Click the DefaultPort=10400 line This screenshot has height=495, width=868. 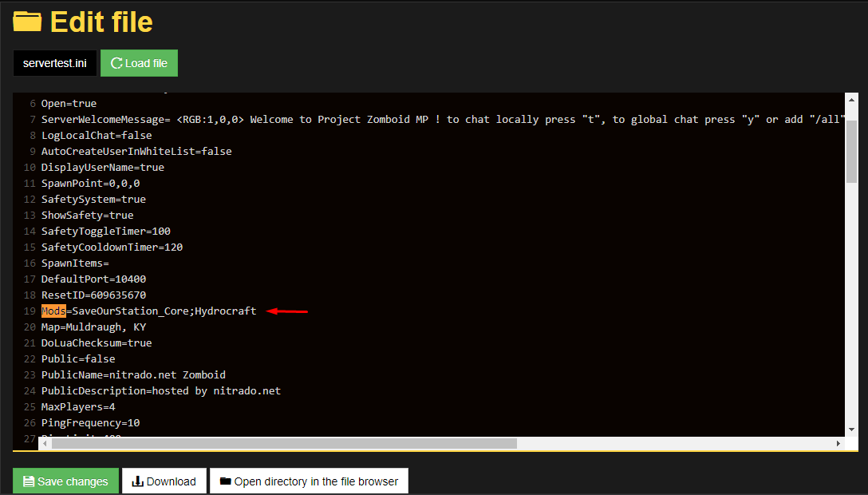(93, 279)
